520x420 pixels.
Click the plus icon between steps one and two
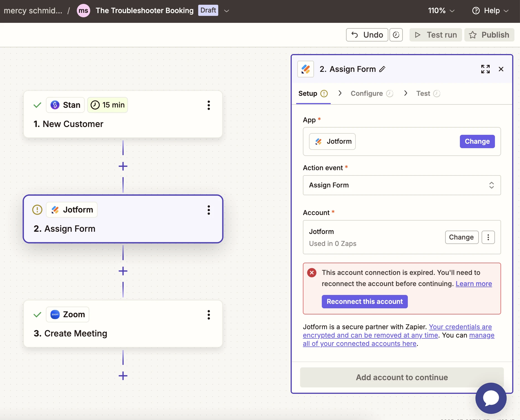(x=123, y=166)
